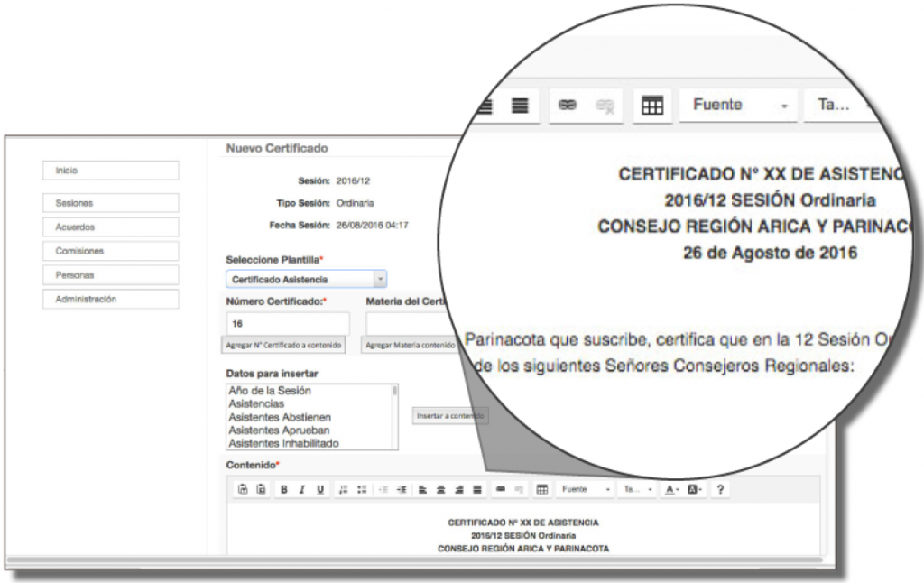Image resolution: width=924 pixels, height=583 pixels.
Task: Open the Administración section
Action: tap(110, 299)
